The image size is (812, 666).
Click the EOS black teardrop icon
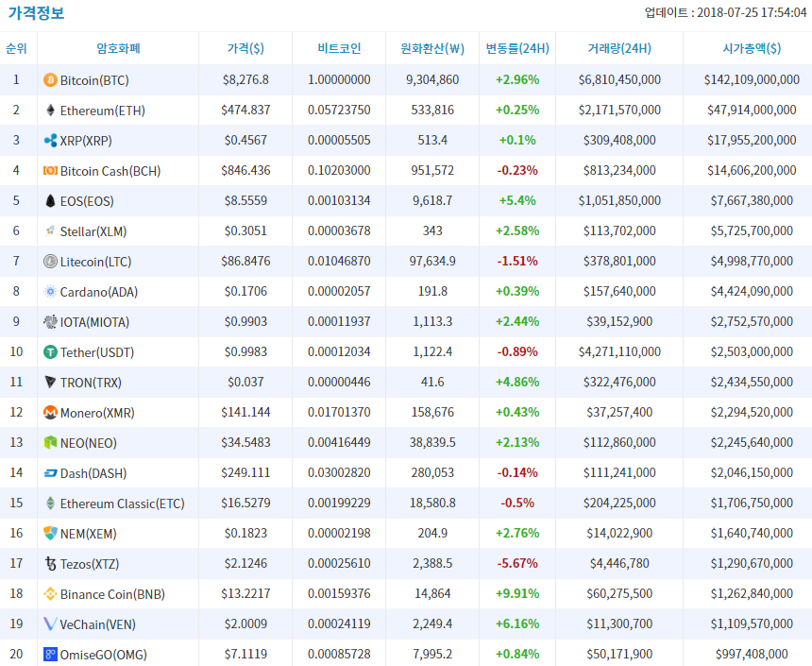[50, 200]
